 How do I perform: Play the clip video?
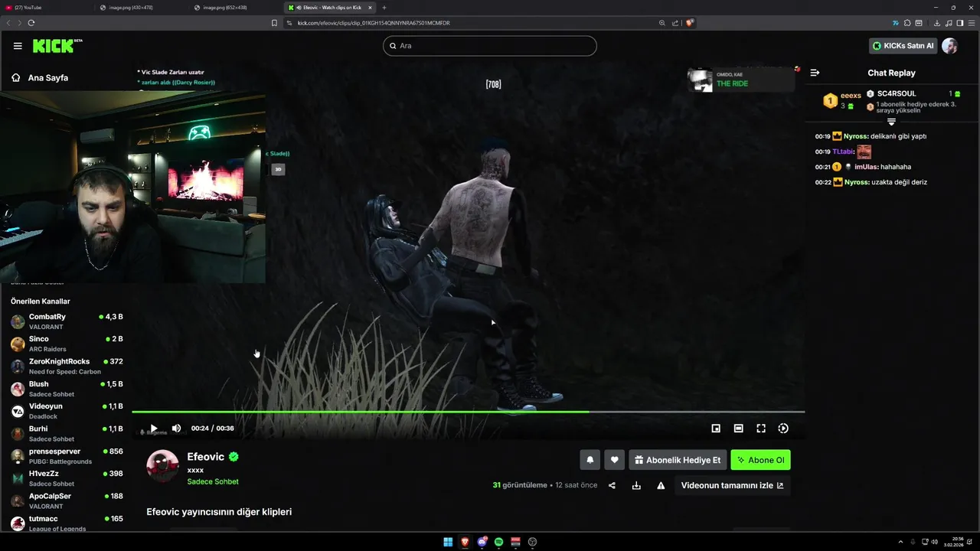(x=154, y=429)
